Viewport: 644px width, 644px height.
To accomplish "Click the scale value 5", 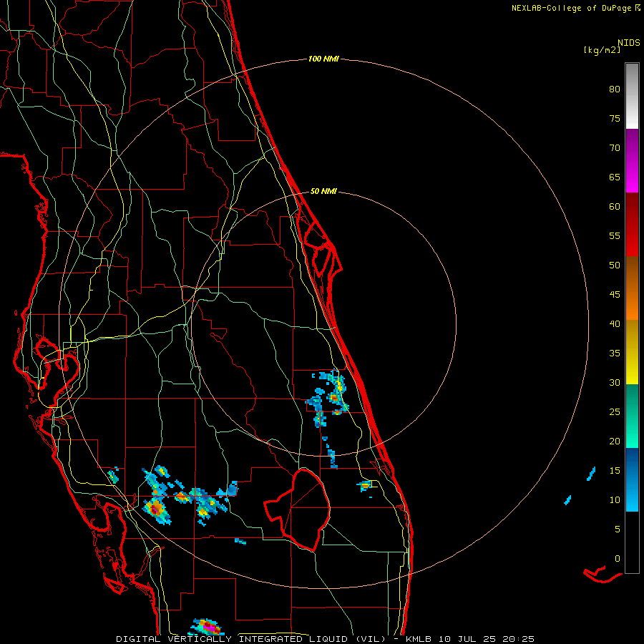I will click(x=618, y=530).
